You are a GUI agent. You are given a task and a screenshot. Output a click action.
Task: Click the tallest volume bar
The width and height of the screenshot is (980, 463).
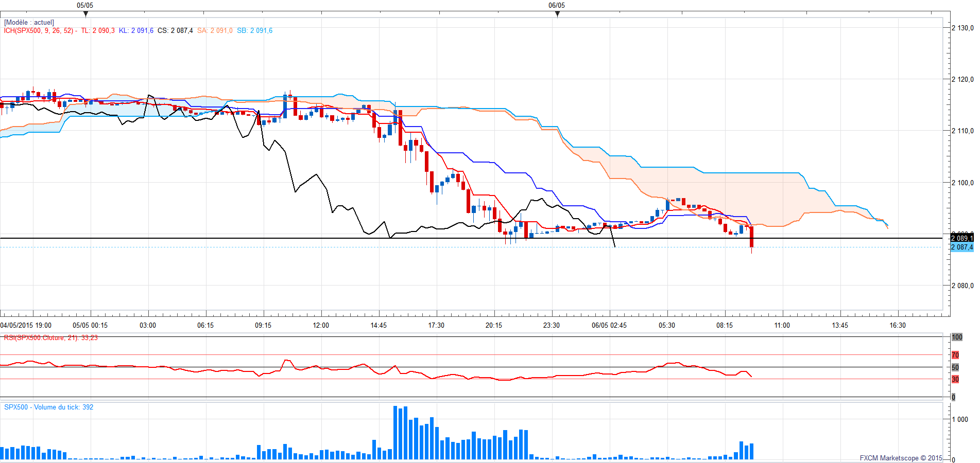396,433
